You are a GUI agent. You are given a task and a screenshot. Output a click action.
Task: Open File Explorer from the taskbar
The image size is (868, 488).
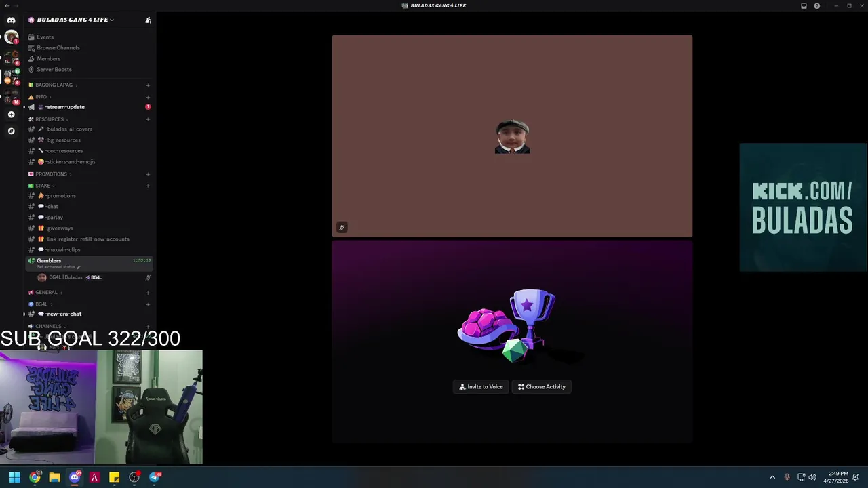click(x=54, y=477)
